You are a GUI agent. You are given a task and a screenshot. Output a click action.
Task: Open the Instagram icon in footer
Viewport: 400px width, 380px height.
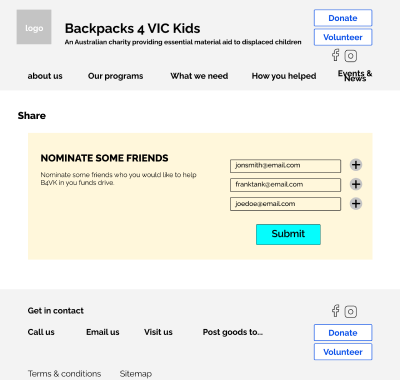pyautogui.click(x=351, y=312)
